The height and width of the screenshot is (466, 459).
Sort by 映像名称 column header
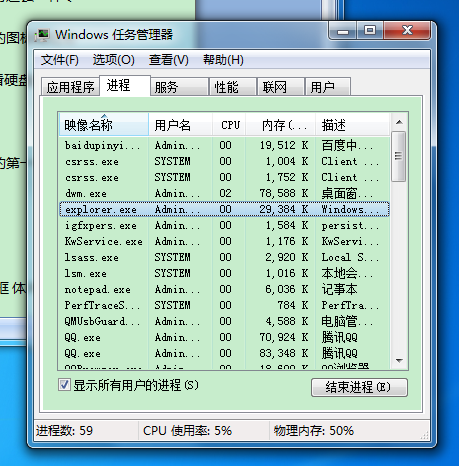(104, 125)
